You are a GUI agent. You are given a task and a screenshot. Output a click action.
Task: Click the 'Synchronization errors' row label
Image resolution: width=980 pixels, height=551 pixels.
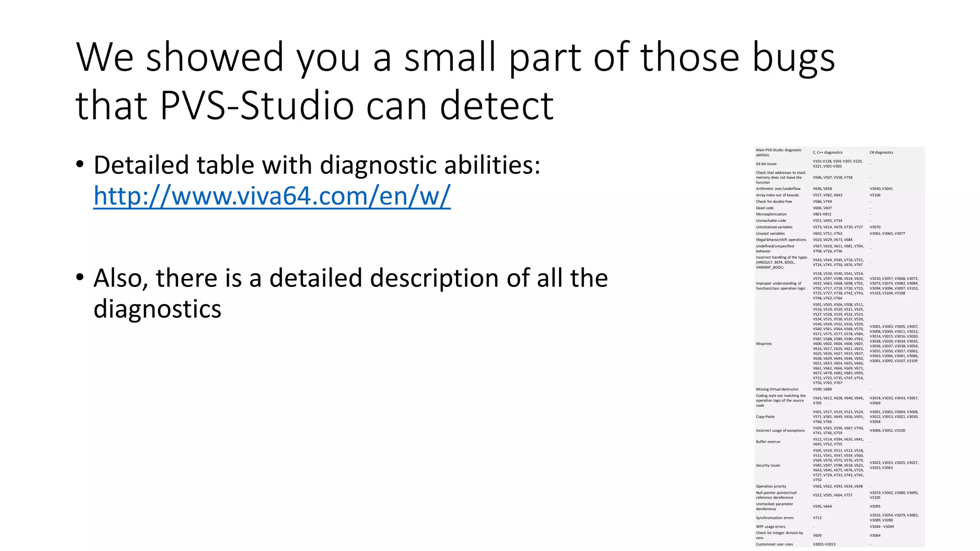tap(775, 518)
